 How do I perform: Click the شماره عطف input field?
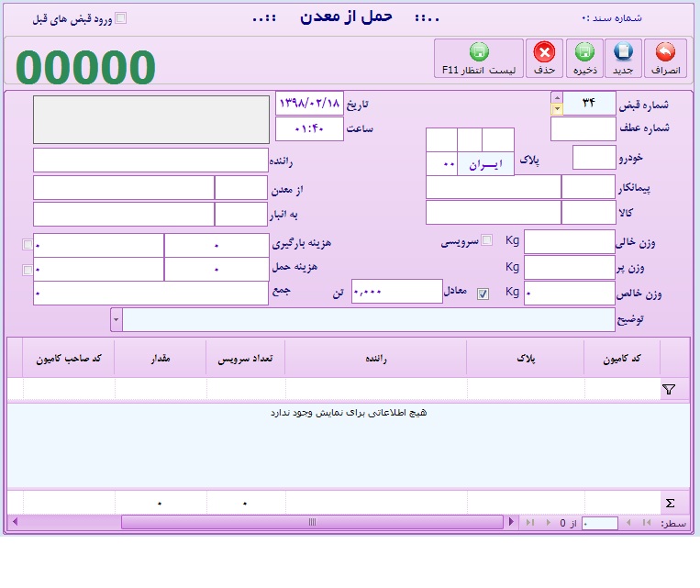583,129
